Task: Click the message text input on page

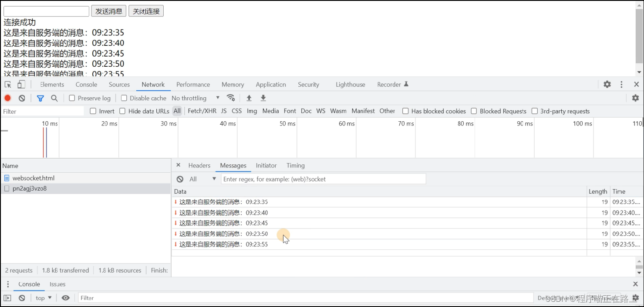Action: click(x=46, y=11)
